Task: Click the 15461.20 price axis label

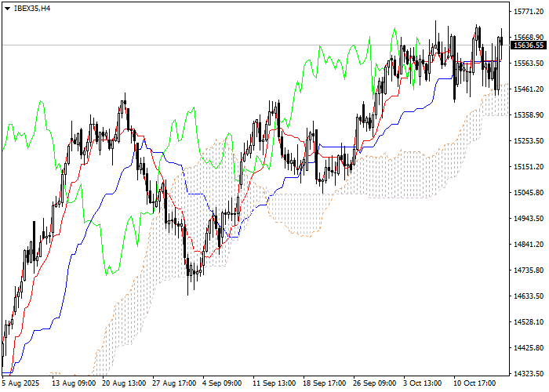Action: pyautogui.click(x=528, y=89)
